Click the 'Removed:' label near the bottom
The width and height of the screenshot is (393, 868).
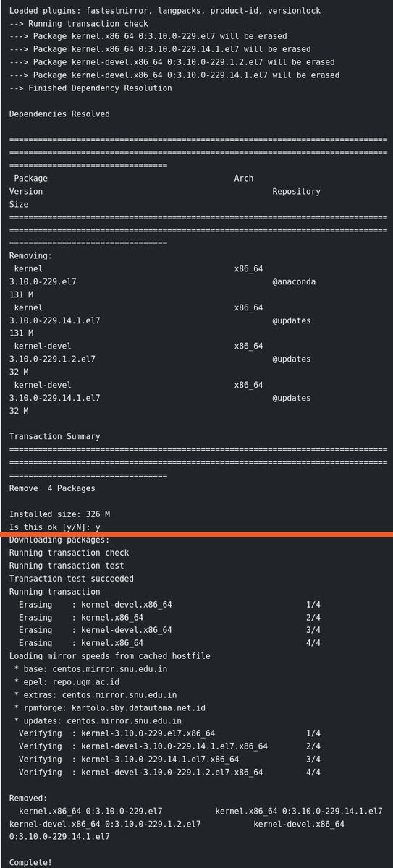click(x=28, y=798)
